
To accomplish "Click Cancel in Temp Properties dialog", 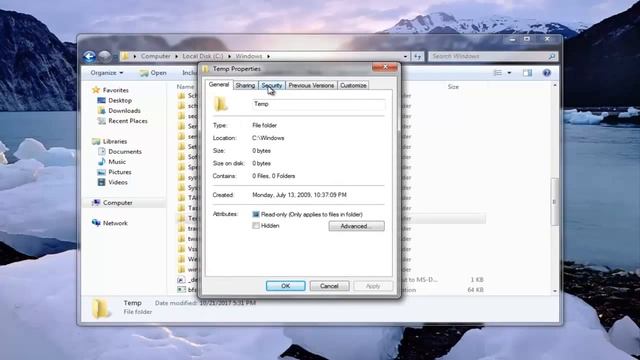I will coord(329,286).
